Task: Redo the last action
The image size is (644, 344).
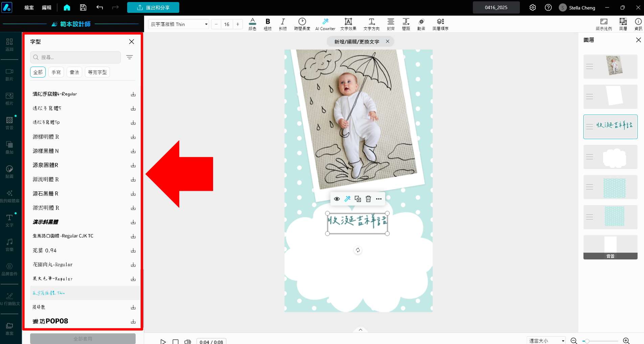Action: pos(115,7)
